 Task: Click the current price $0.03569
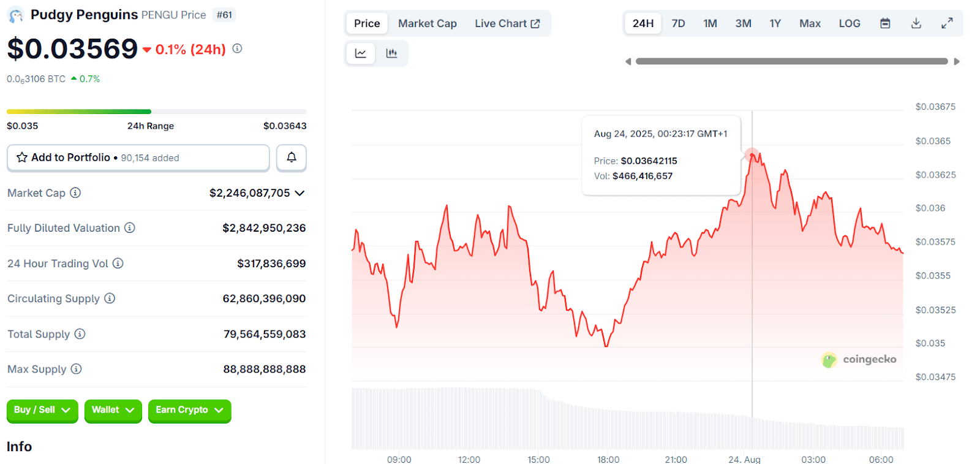point(72,48)
